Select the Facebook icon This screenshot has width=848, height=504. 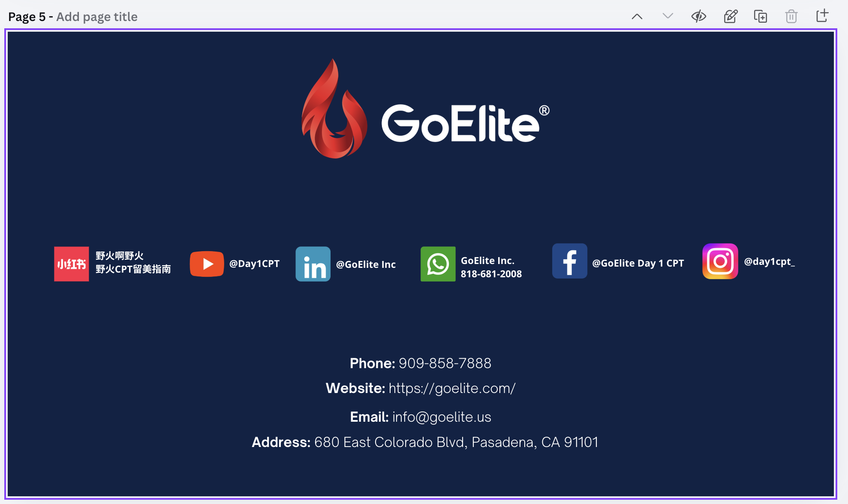570,261
